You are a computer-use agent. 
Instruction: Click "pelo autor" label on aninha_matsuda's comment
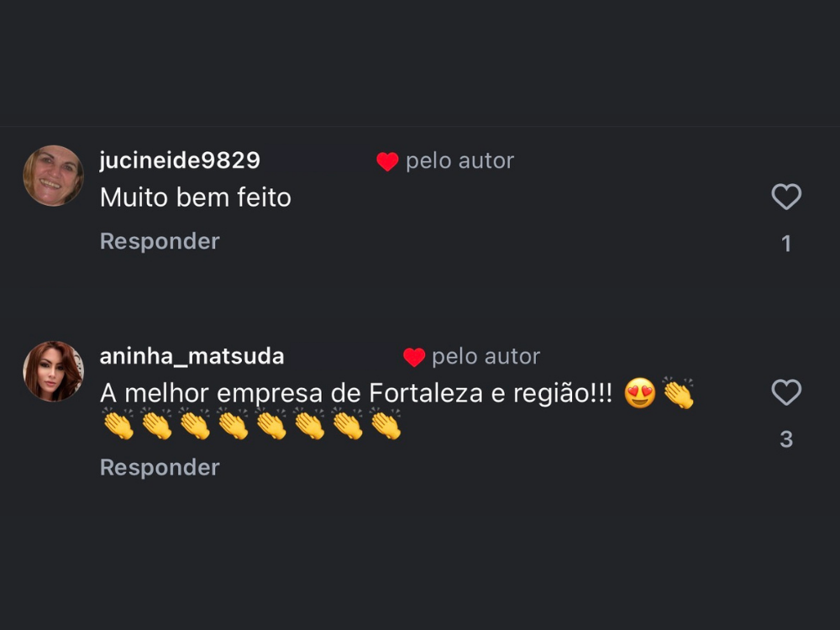486,357
